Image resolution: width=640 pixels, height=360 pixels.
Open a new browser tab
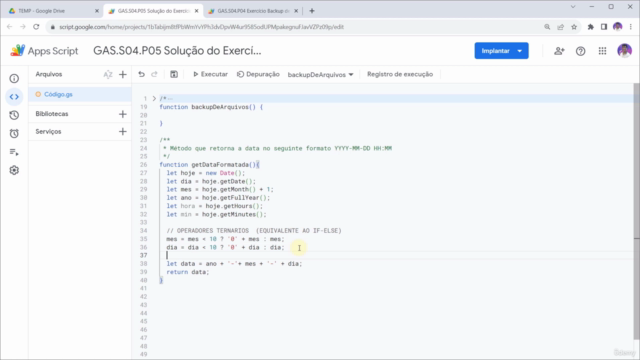(x=312, y=11)
